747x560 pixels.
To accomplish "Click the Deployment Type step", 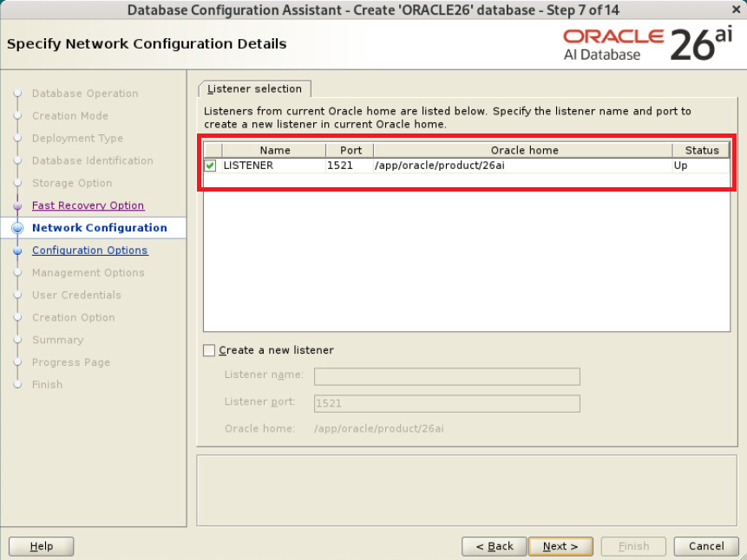I will [x=78, y=138].
